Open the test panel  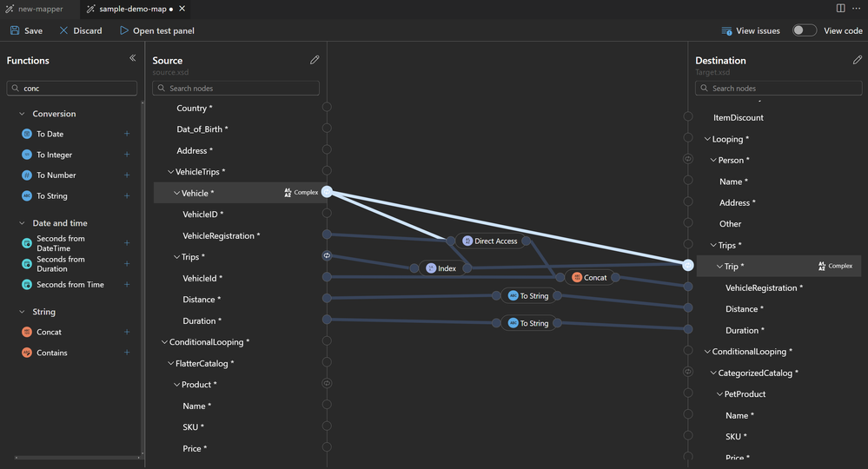coord(156,30)
